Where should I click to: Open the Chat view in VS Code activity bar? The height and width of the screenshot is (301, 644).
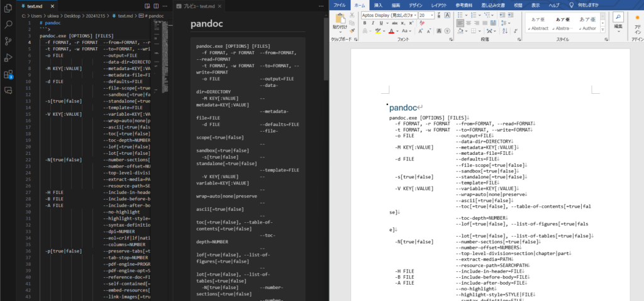pyautogui.click(x=8, y=91)
